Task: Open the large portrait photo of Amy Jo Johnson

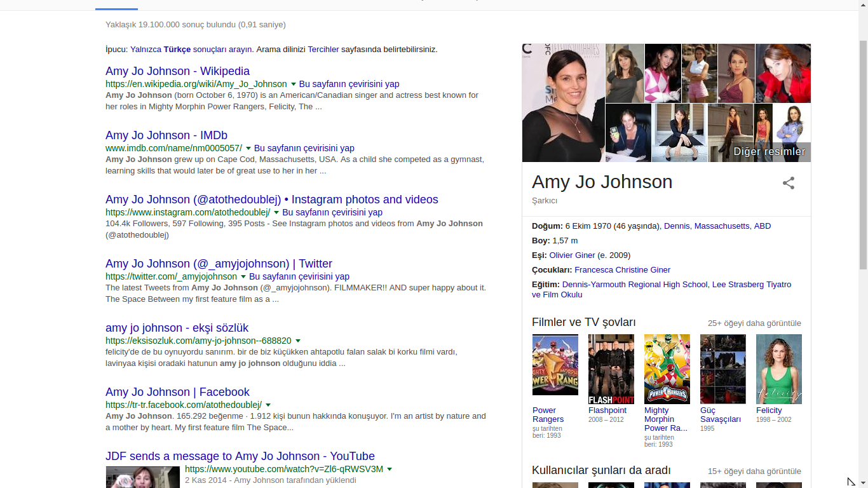Action: 564,103
